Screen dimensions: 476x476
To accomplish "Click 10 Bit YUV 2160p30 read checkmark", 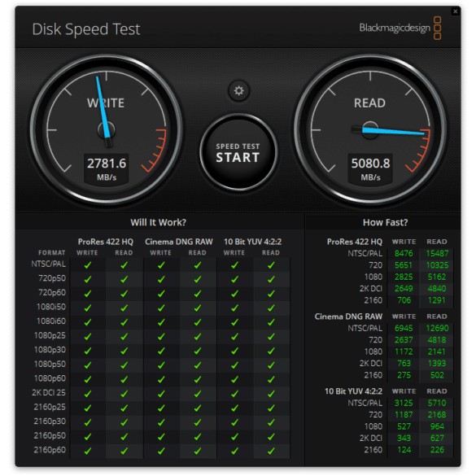I will coord(271,422).
